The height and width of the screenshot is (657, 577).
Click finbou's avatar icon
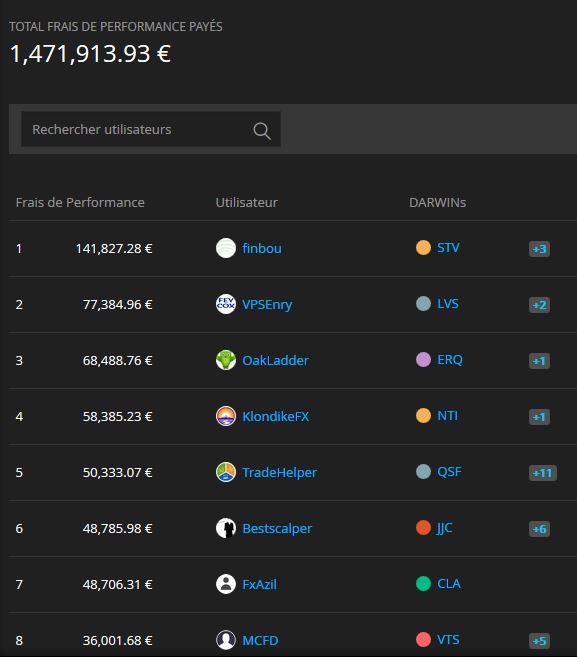pyautogui.click(x=226, y=248)
